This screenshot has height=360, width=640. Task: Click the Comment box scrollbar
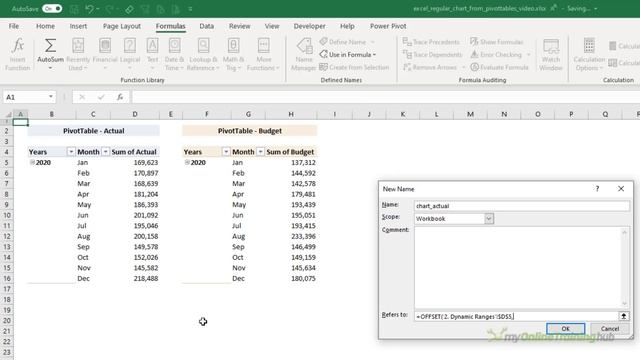[x=624, y=268]
